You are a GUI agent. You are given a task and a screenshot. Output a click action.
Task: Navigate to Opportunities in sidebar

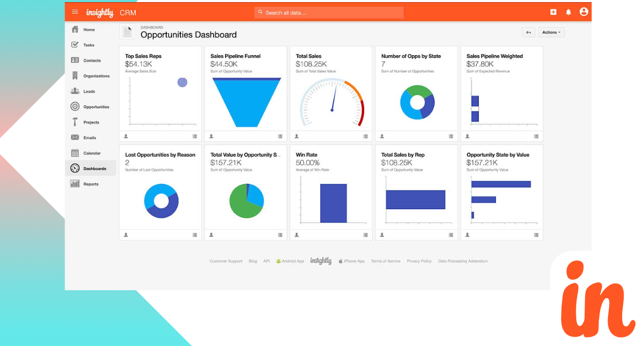pos(91,107)
